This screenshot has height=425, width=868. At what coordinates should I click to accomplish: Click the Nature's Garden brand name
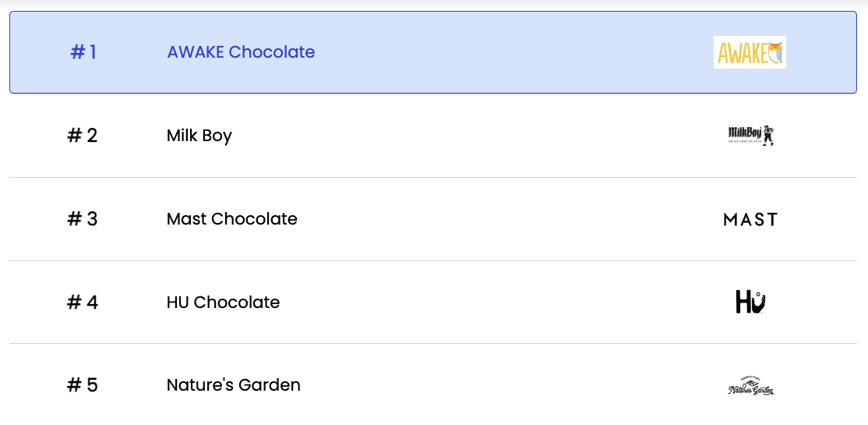(x=234, y=385)
